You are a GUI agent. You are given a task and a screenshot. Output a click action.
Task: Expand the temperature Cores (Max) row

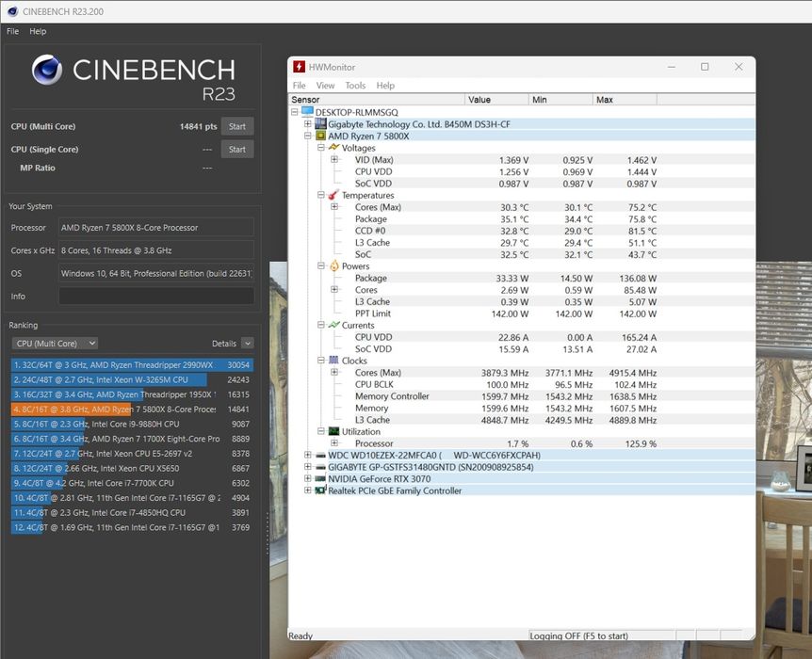[x=334, y=206]
